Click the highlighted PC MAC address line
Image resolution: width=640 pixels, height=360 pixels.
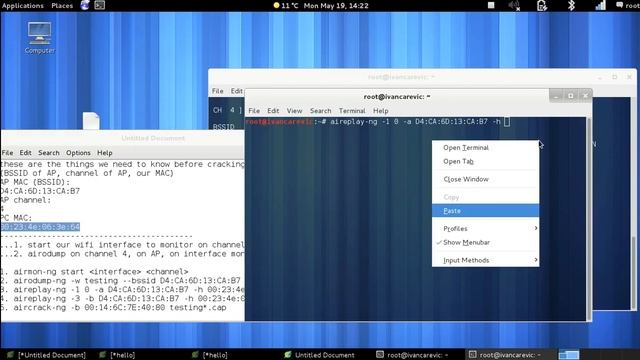(x=40, y=227)
